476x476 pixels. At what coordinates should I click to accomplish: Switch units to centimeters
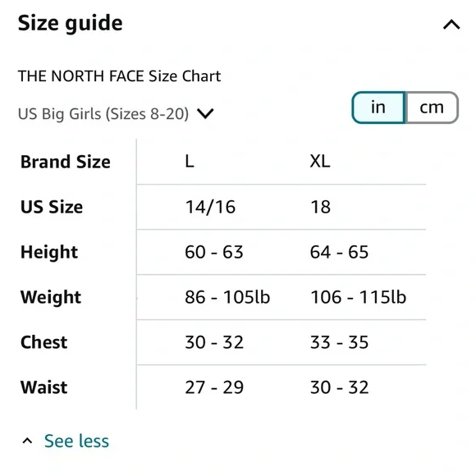click(432, 108)
